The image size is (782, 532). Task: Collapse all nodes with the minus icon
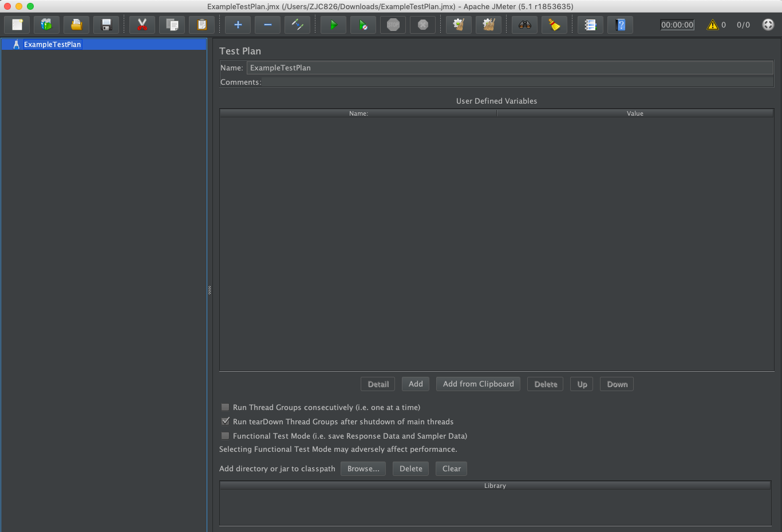268,25
